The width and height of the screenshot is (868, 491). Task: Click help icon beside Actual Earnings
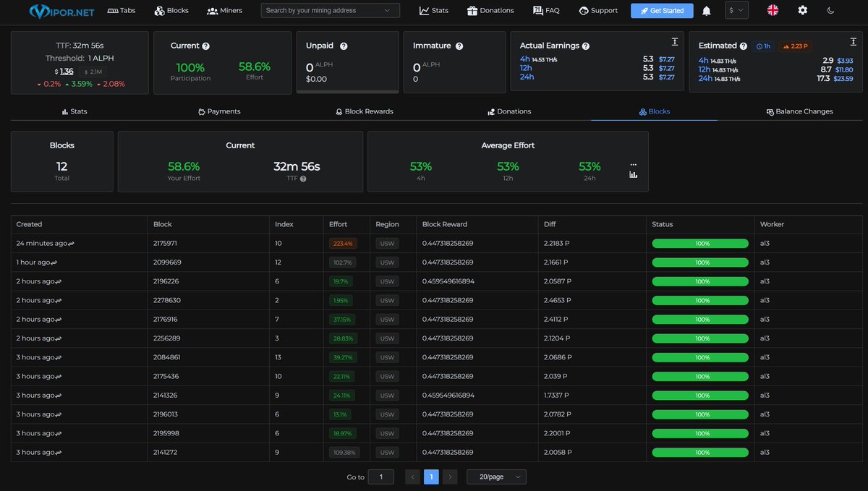click(x=586, y=46)
